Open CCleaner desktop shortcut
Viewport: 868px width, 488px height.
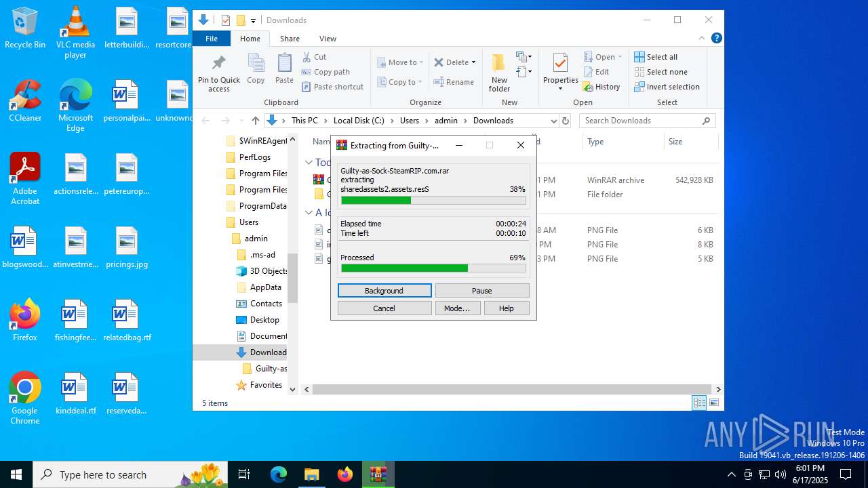point(25,100)
